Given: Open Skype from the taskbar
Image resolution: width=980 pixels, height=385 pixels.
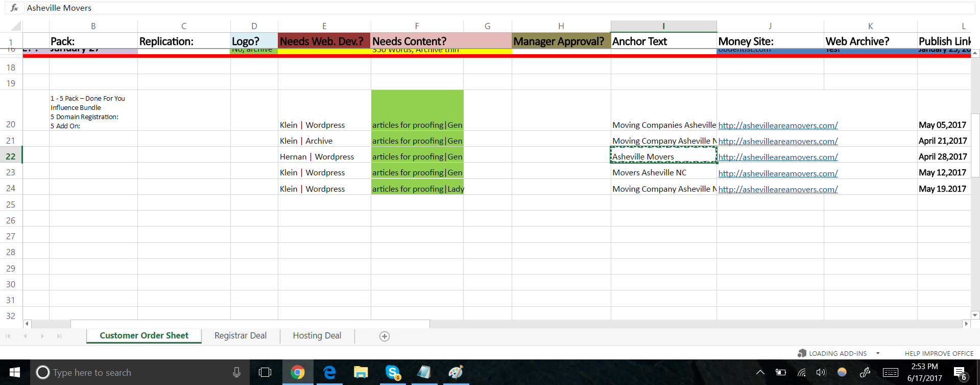Looking at the screenshot, I should [x=393, y=372].
